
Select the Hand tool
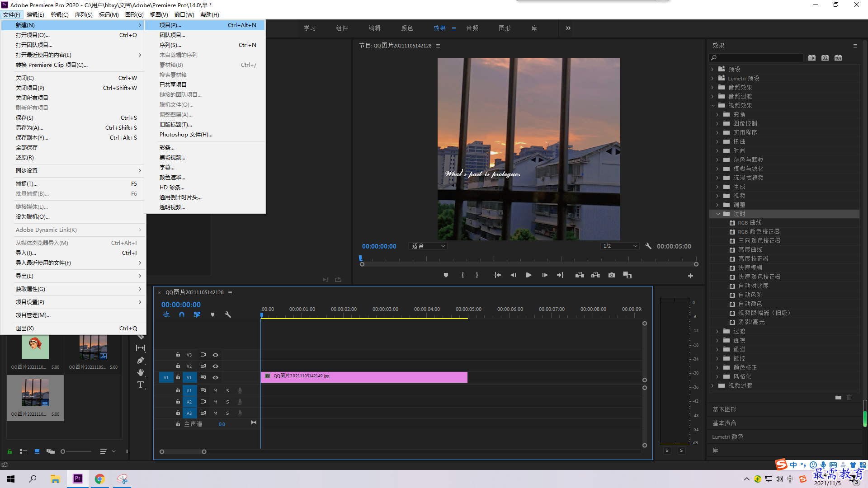coord(141,372)
